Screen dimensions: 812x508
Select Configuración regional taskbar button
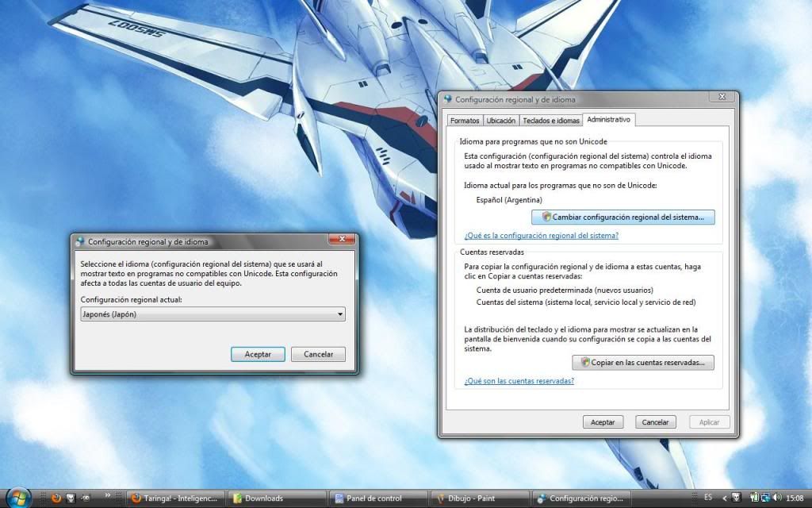tap(581, 498)
